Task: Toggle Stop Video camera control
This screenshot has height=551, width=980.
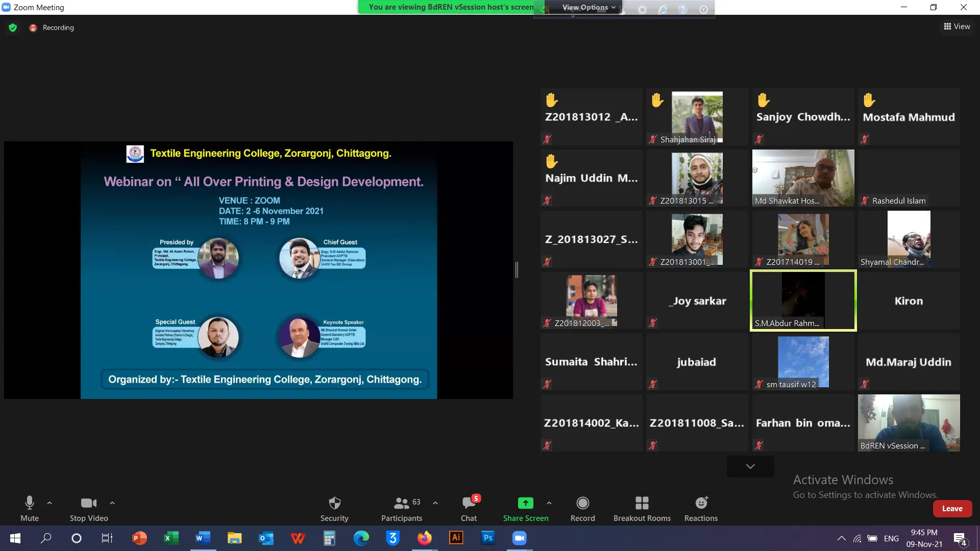Action: click(89, 508)
